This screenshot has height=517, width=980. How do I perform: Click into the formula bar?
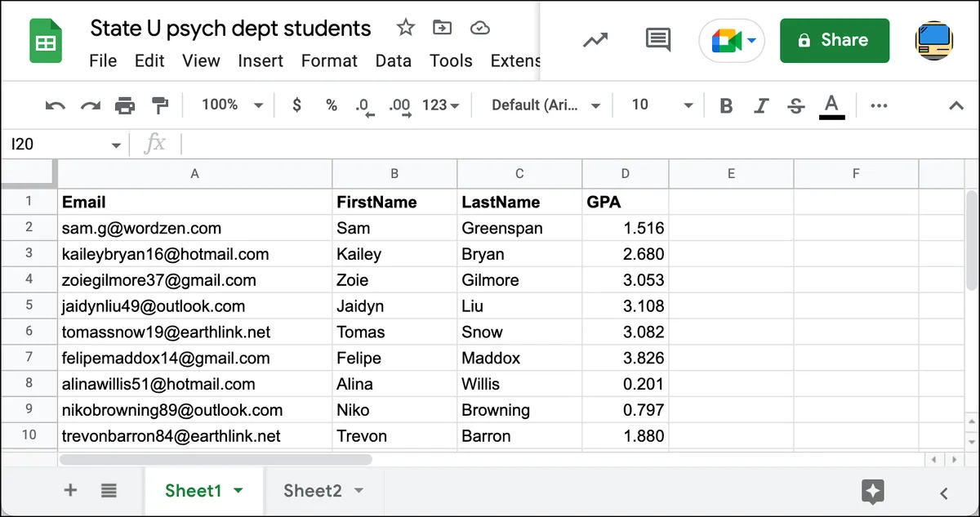point(572,144)
